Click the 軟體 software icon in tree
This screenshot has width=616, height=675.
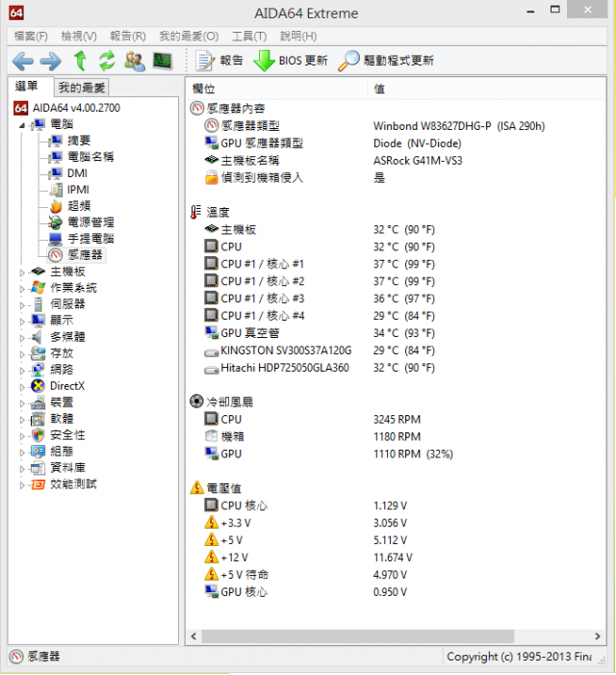38,419
